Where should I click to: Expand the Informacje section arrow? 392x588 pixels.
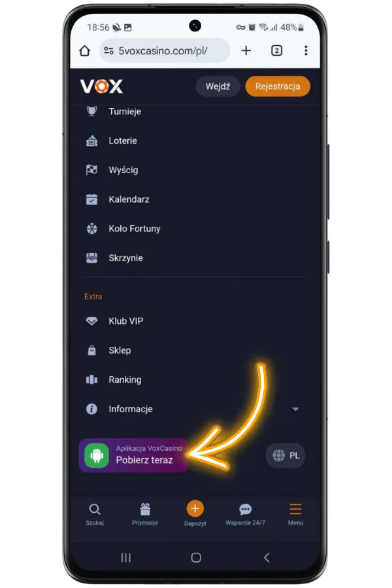[x=295, y=409]
